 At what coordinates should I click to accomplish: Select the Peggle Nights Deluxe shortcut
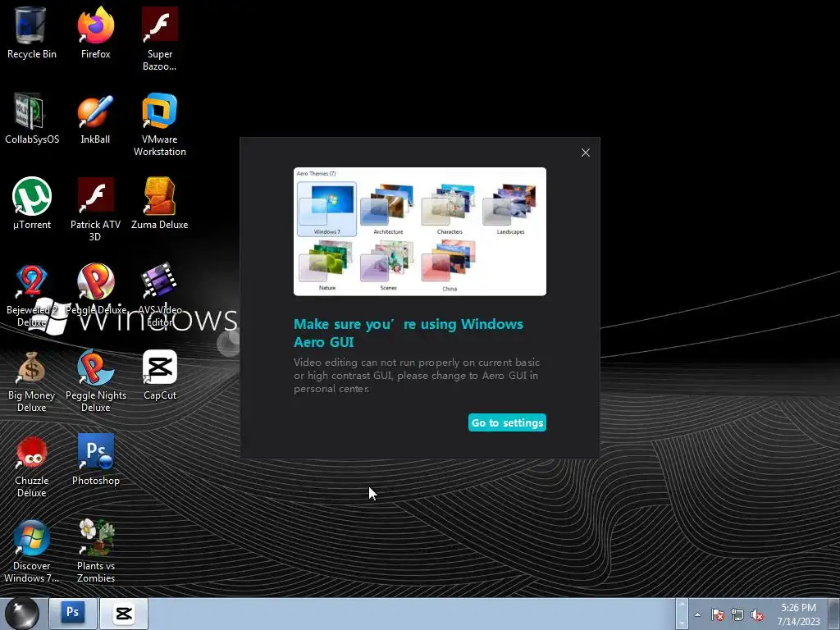96,381
